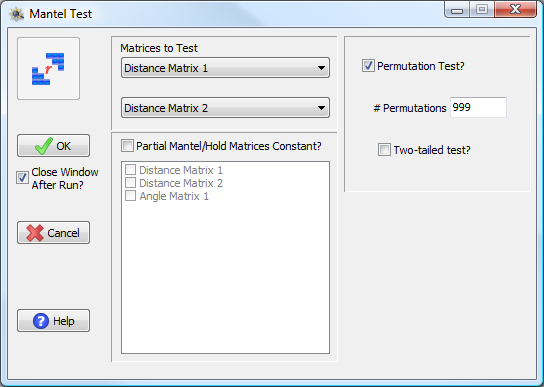Click the # Permutations input field
Viewport: 544px width, 387px height.
pos(478,108)
